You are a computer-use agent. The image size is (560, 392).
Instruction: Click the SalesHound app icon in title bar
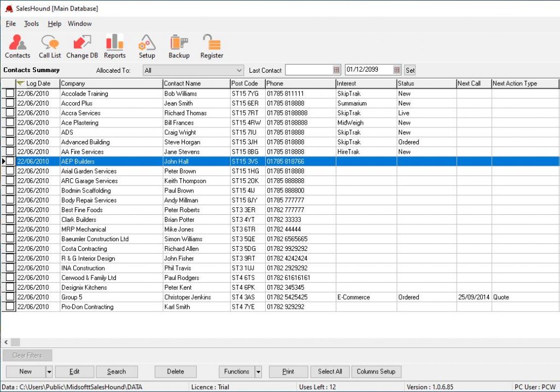tap(9, 9)
